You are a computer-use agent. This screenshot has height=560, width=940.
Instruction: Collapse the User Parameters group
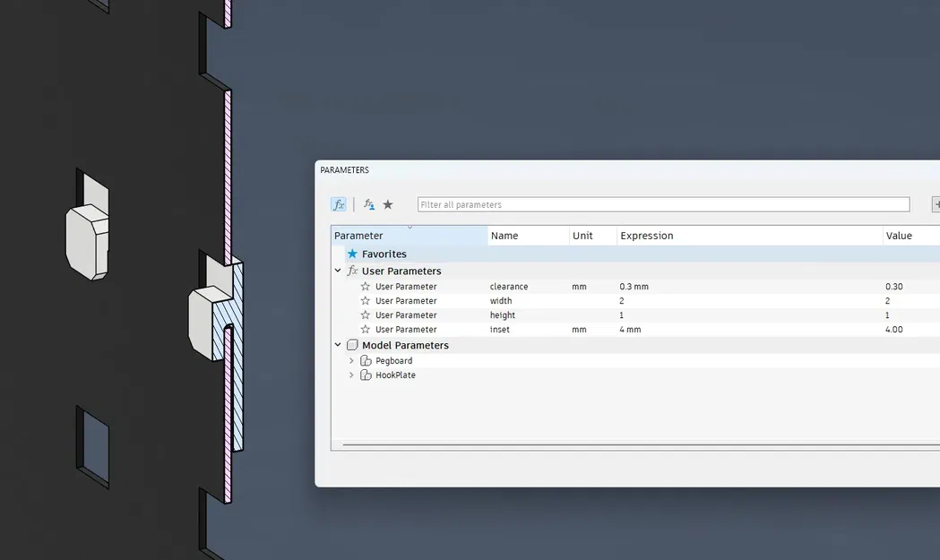tap(338, 271)
